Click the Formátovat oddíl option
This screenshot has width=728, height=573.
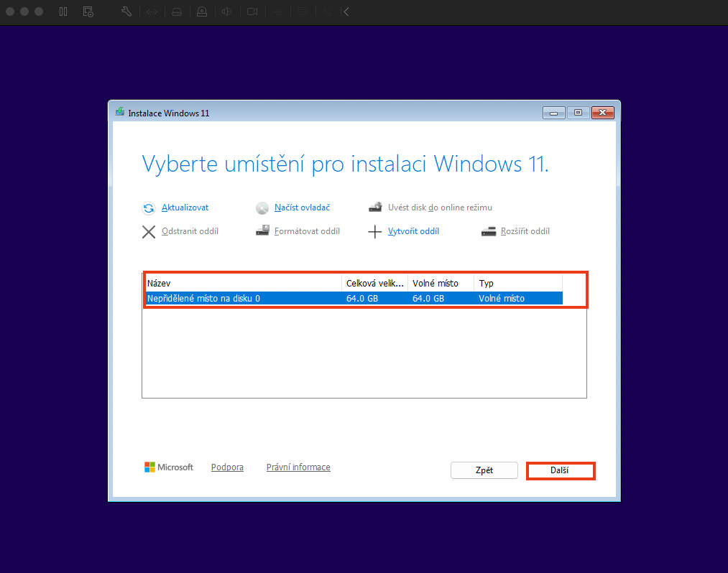coord(307,231)
